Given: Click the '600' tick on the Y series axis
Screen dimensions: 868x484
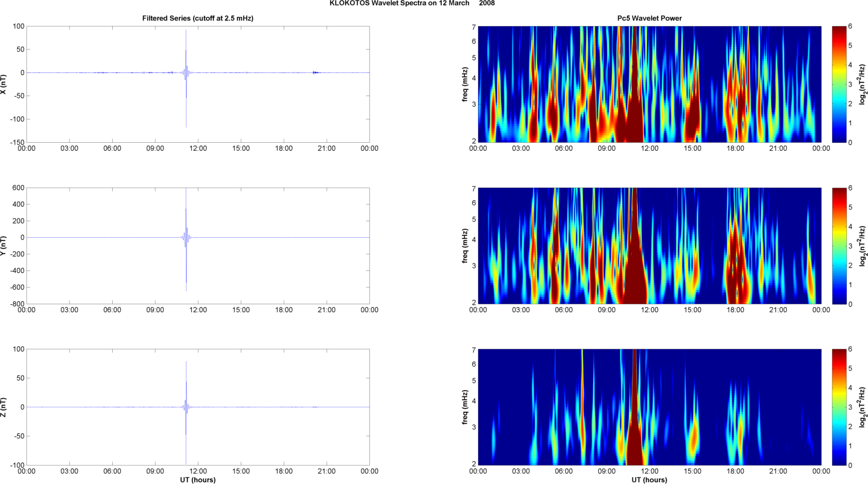Looking at the screenshot, I should pyautogui.click(x=18, y=188).
